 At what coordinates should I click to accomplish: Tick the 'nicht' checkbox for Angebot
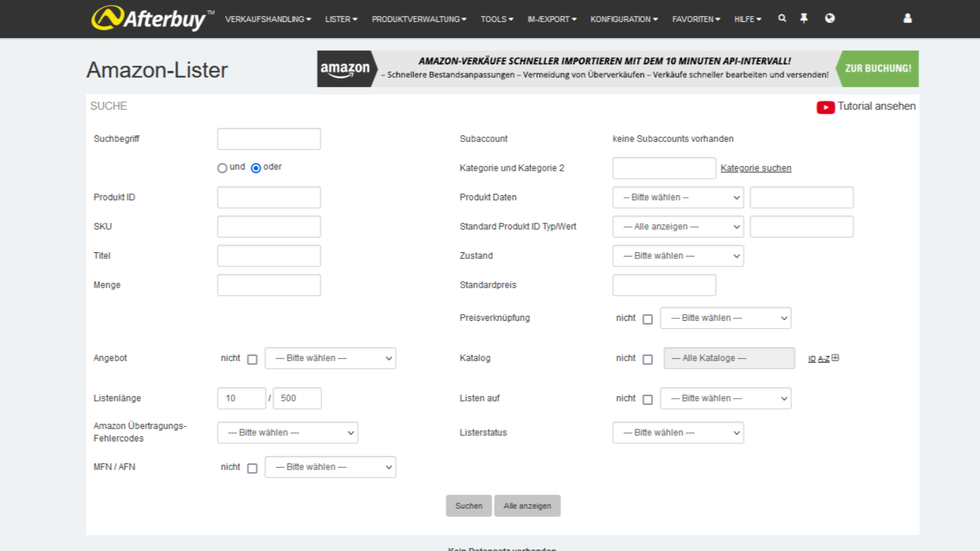[252, 359]
